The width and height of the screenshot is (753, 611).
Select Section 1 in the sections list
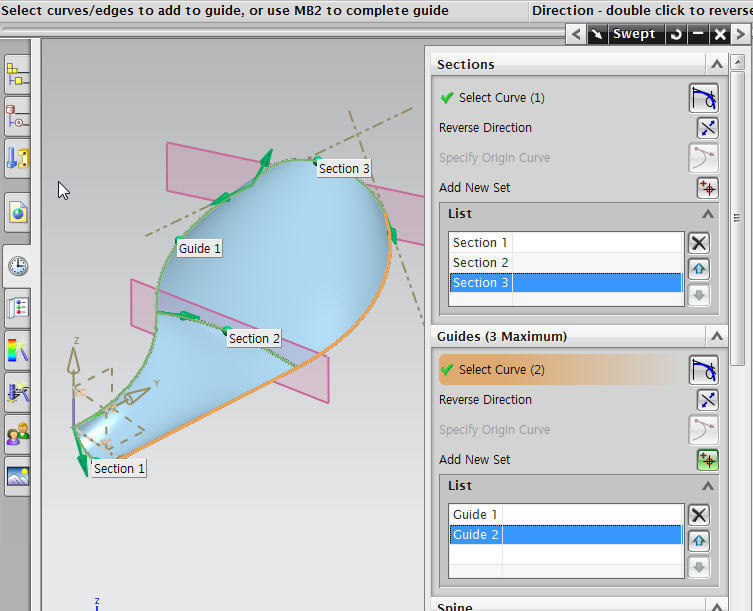pos(480,243)
